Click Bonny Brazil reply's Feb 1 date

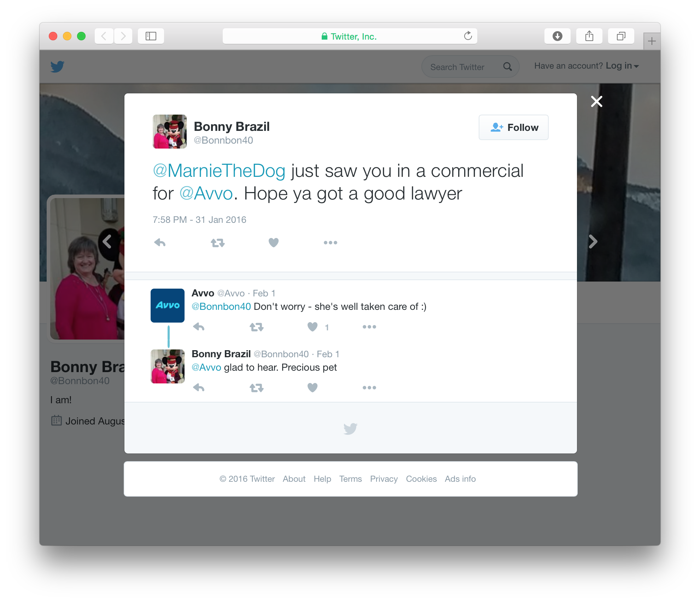[328, 354]
